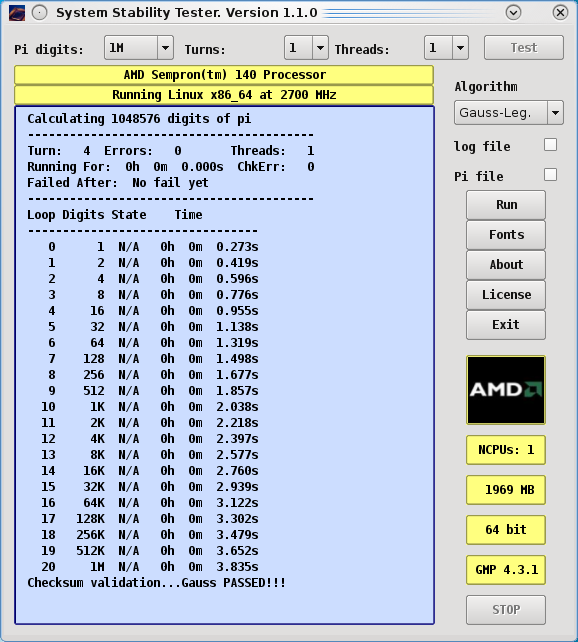Click the AMD logo image
Viewport: 578px width, 642px height.
pyautogui.click(x=506, y=390)
